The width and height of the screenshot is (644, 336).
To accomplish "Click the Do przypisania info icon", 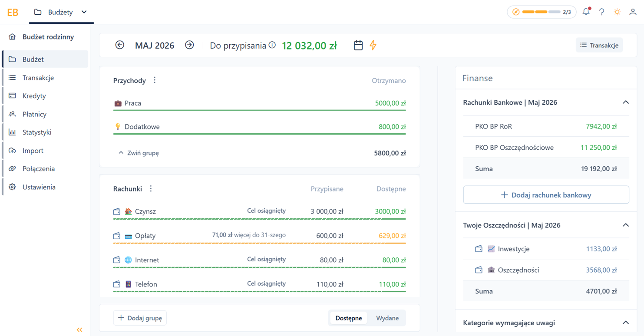I will 272,45.
